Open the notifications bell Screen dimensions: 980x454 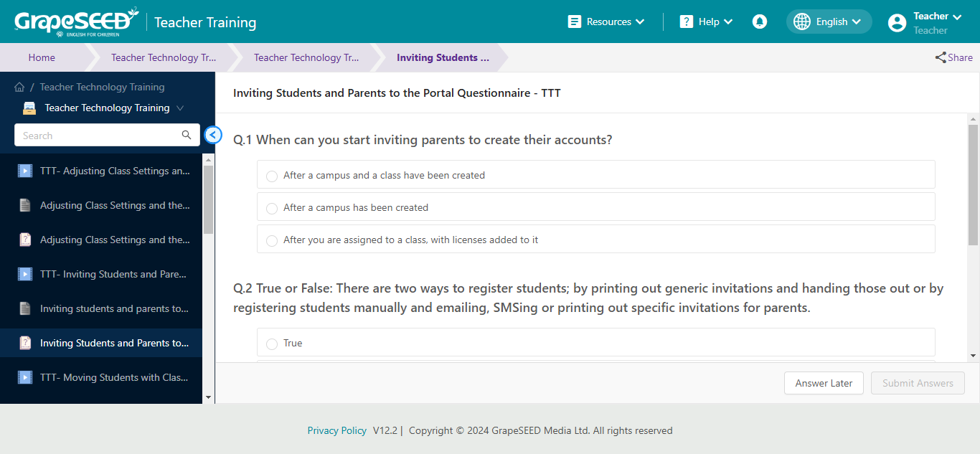(x=760, y=22)
